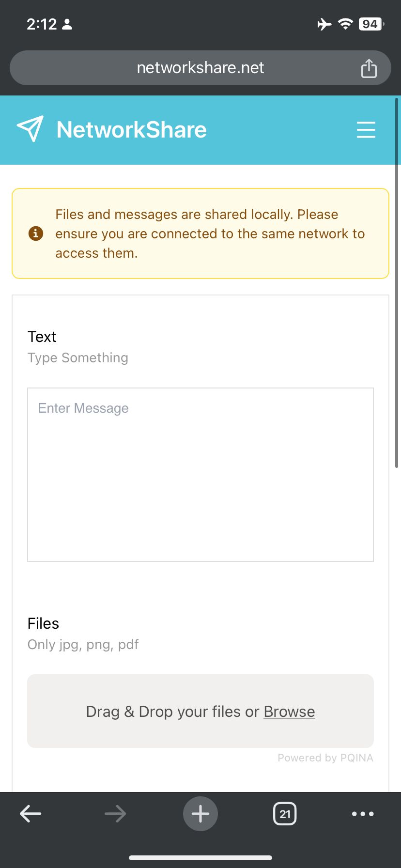Screen dimensions: 401x868
Task: Tap the airplane mode status icon
Action: (x=324, y=24)
